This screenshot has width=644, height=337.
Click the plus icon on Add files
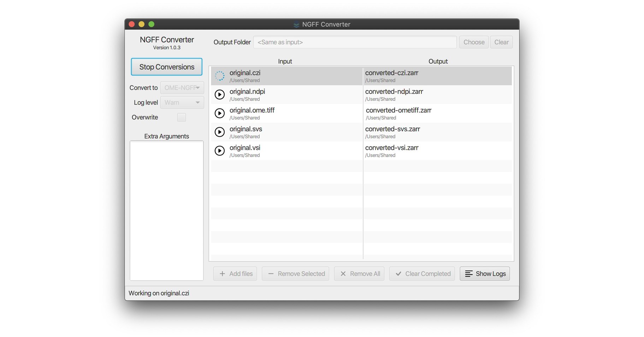tap(222, 273)
